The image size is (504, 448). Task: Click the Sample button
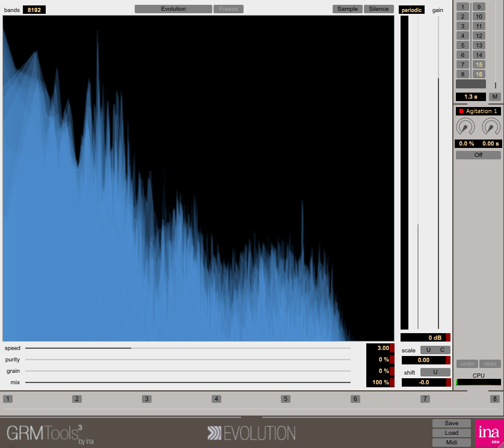347,9
